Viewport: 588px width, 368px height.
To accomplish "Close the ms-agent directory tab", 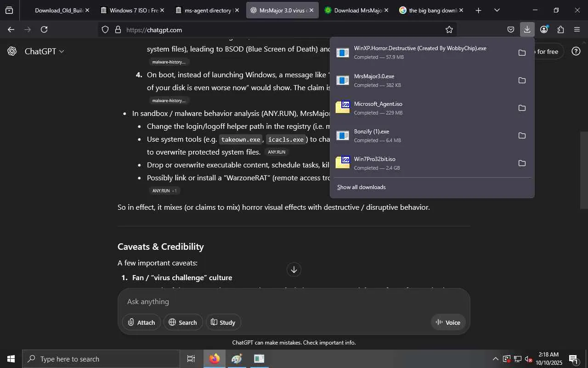I will 237,10.
